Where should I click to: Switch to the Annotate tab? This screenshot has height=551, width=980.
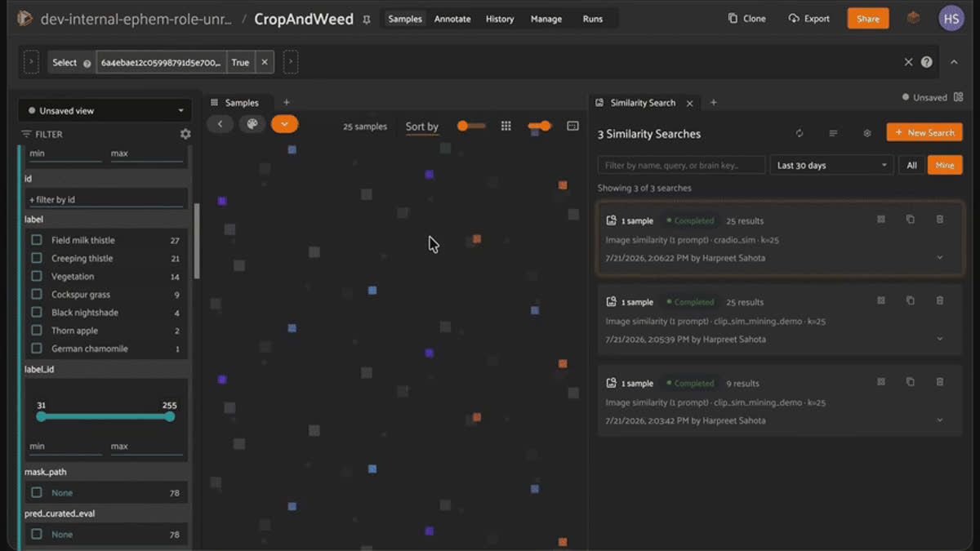tap(452, 19)
